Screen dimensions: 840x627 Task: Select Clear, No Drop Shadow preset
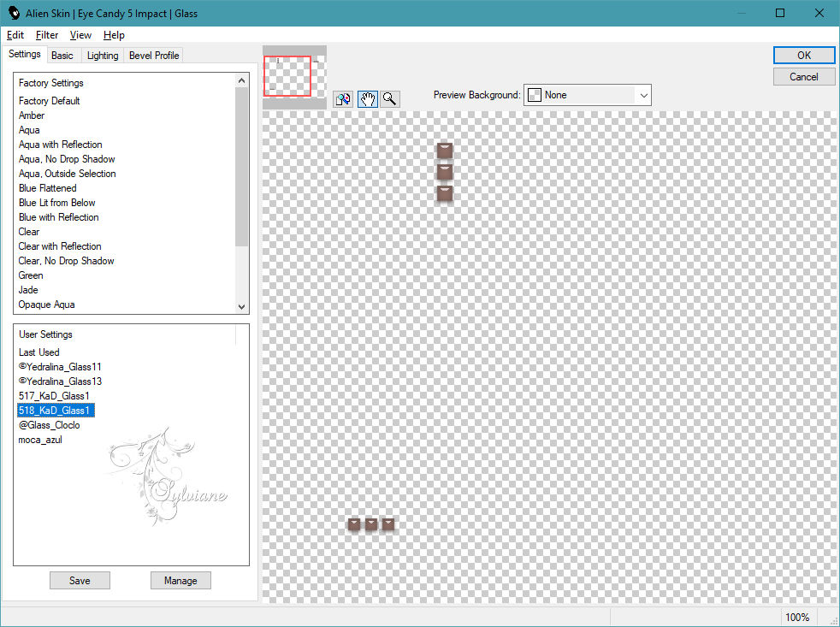tap(66, 260)
